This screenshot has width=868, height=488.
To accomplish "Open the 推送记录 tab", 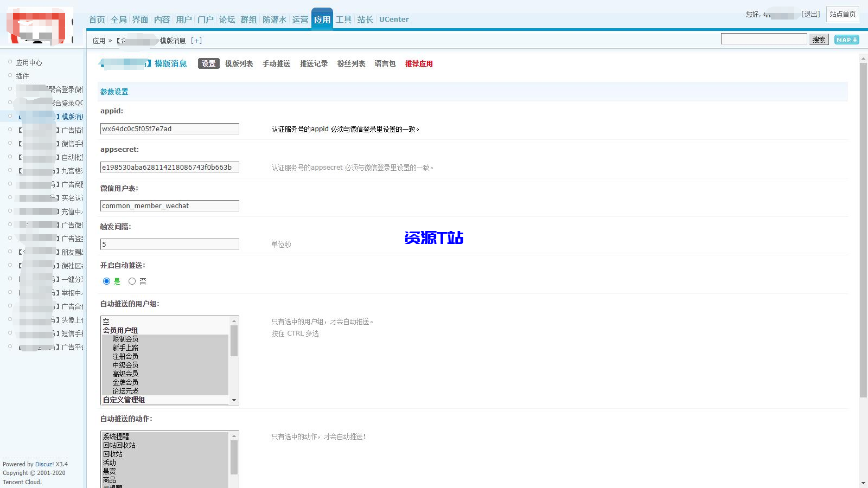I will coord(314,63).
